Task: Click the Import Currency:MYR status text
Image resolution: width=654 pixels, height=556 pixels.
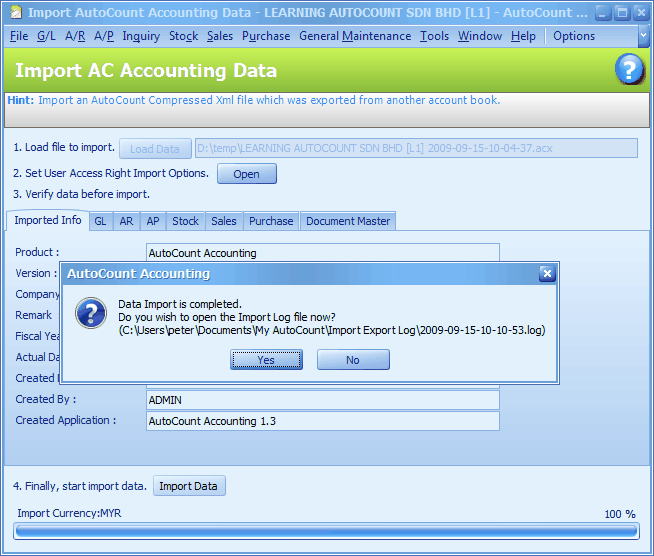Action: (69, 513)
